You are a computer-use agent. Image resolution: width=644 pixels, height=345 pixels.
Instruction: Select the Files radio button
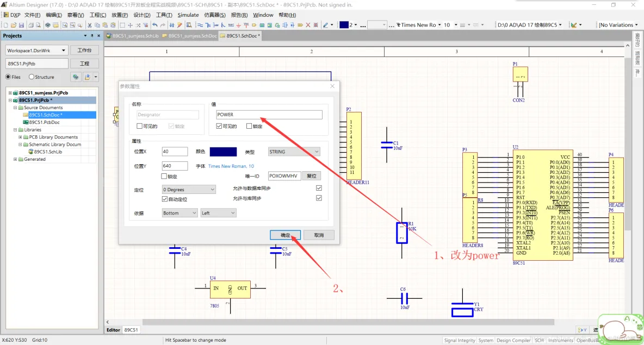[8, 77]
